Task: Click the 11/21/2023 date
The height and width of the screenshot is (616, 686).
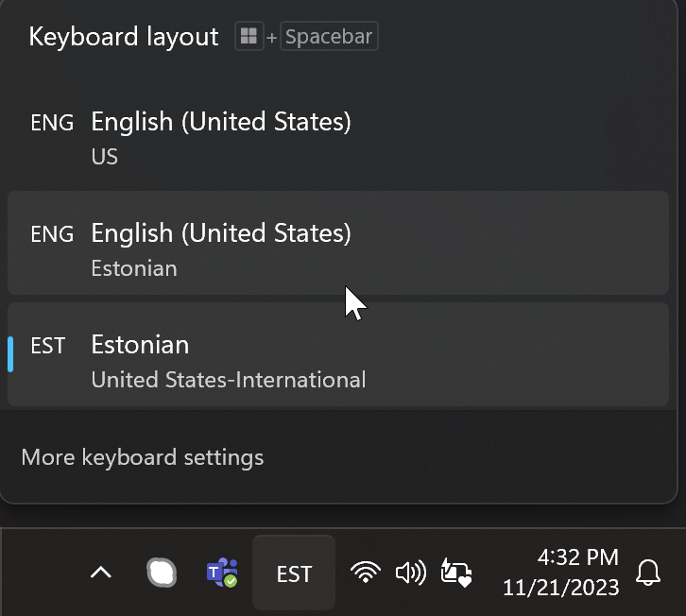Action: coord(561,587)
